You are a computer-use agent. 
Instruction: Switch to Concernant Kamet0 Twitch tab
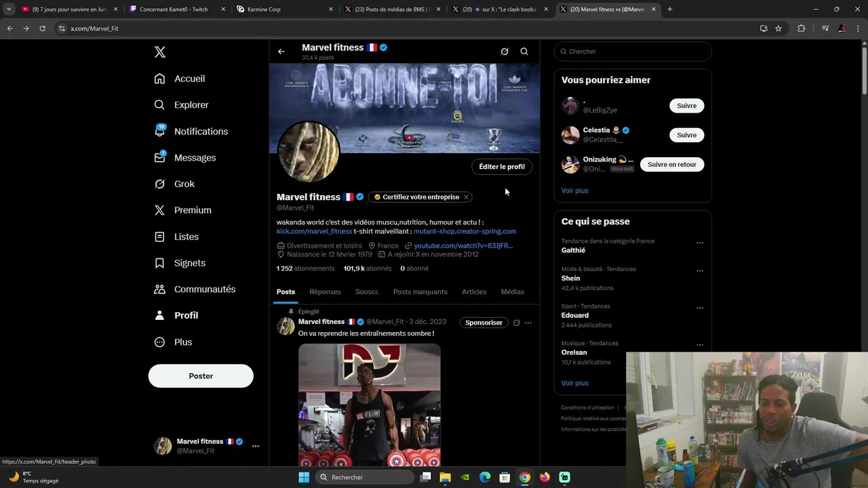coord(176,9)
